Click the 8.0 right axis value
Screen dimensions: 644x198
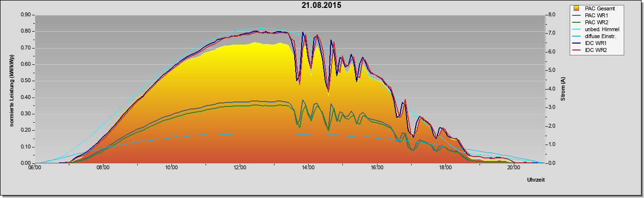point(551,15)
